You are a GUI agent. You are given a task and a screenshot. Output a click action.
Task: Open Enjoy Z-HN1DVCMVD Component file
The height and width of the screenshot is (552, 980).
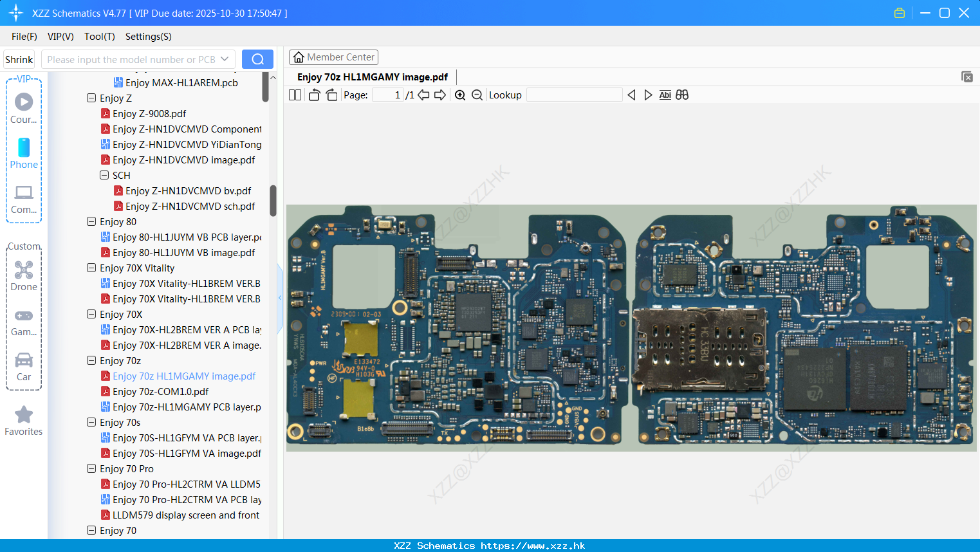[x=181, y=129]
